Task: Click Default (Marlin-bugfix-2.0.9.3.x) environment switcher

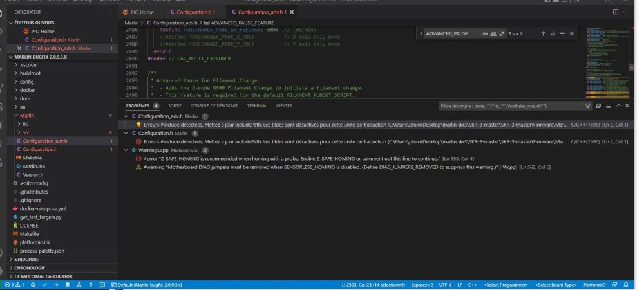Action: coord(147,285)
